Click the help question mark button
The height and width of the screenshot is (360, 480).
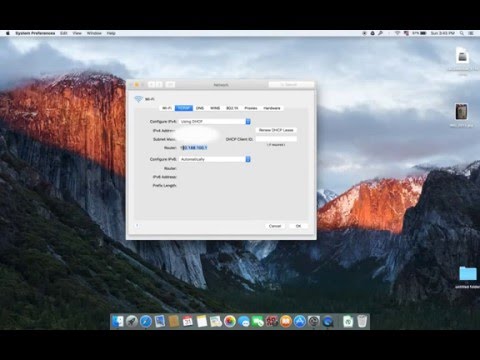tap(137, 226)
